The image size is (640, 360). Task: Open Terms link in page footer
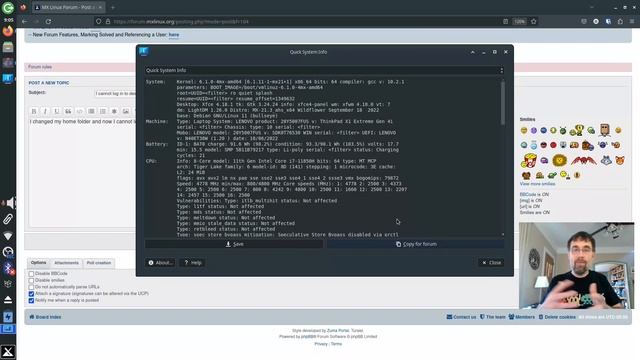pyautogui.click(x=336, y=344)
